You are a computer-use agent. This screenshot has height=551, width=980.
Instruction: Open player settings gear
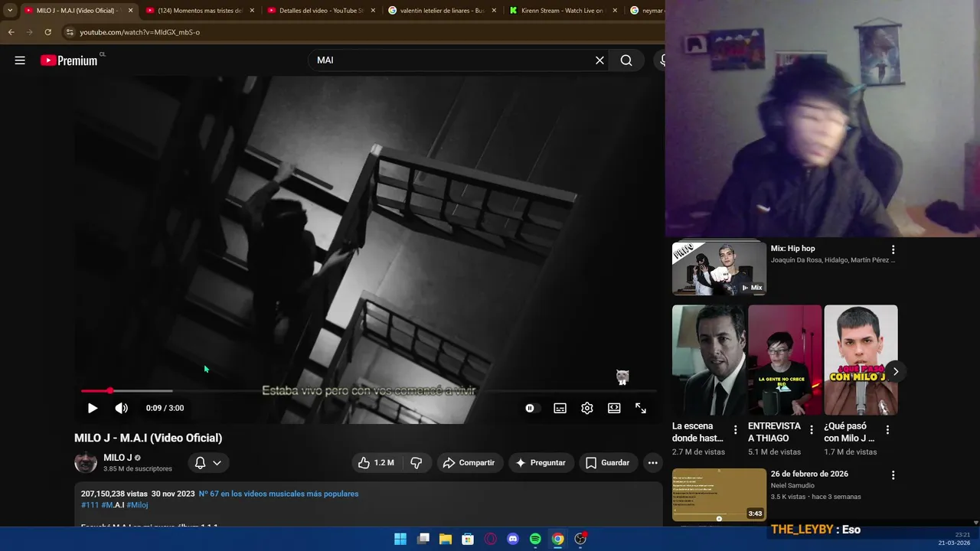[x=587, y=408]
